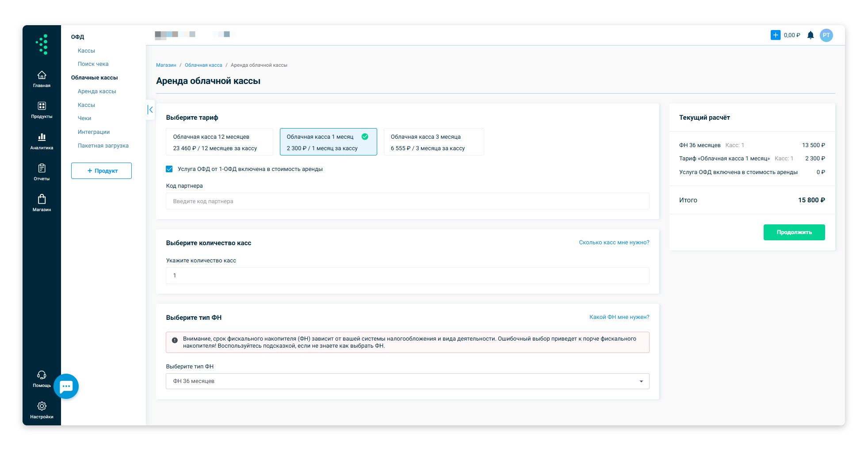
Task: Uncheck the Услуга ОФД included checkbox
Action: pyautogui.click(x=169, y=169)
